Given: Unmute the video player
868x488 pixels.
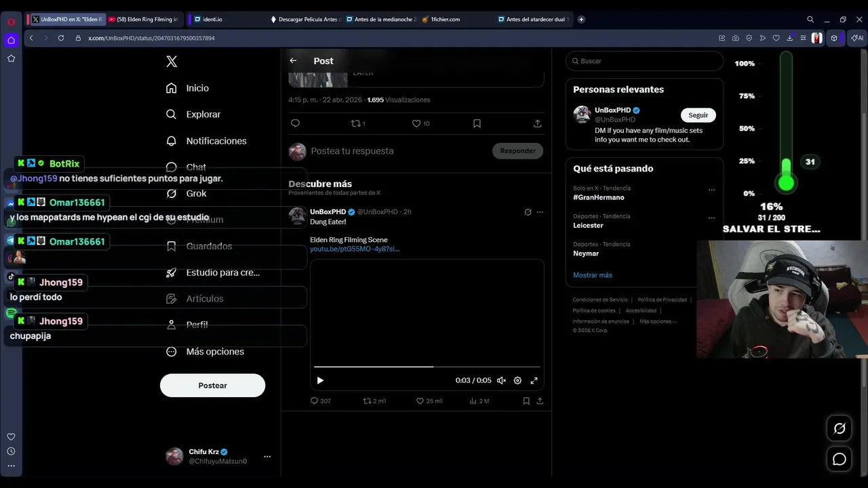Looking at the screenshot, I should (x=501, y=381).
